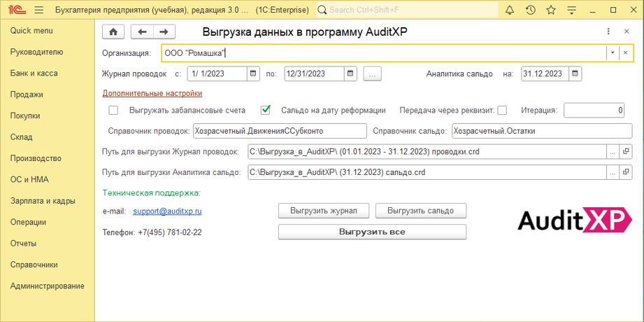
Task: Collapse Дополнительные настройки section
Action: click(152, 93)
